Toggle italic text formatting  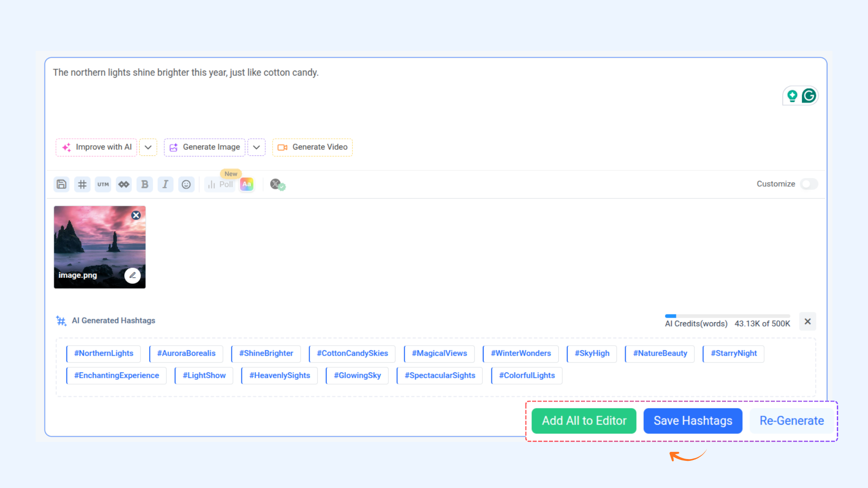[165, 184]
